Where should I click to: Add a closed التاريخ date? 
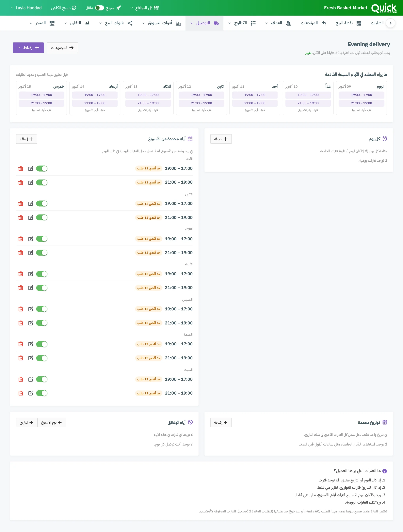(x=27, y=422)
